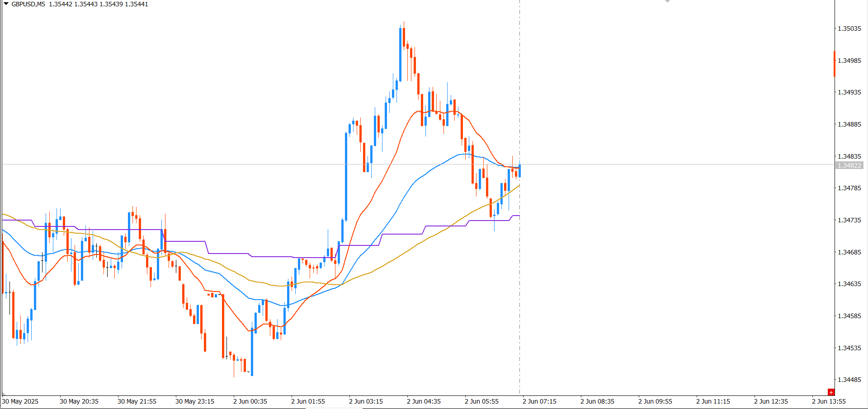Click the horizontal scrollbar thumb at bottom
868x409 pixels.
click(334, 408)
